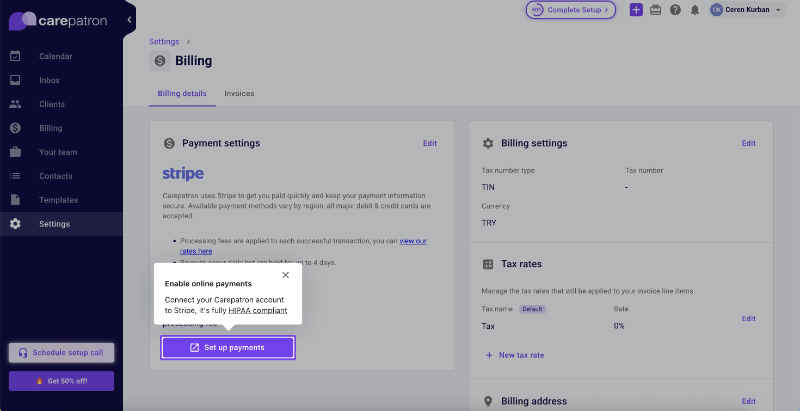Click the 0% tax rate value
The image size is (800, 411).
(x=619, y=326)
